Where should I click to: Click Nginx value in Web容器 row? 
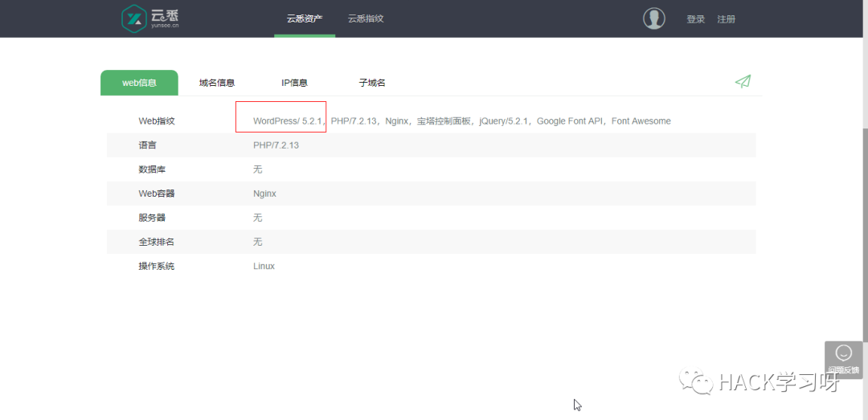(x=264, y=194)
